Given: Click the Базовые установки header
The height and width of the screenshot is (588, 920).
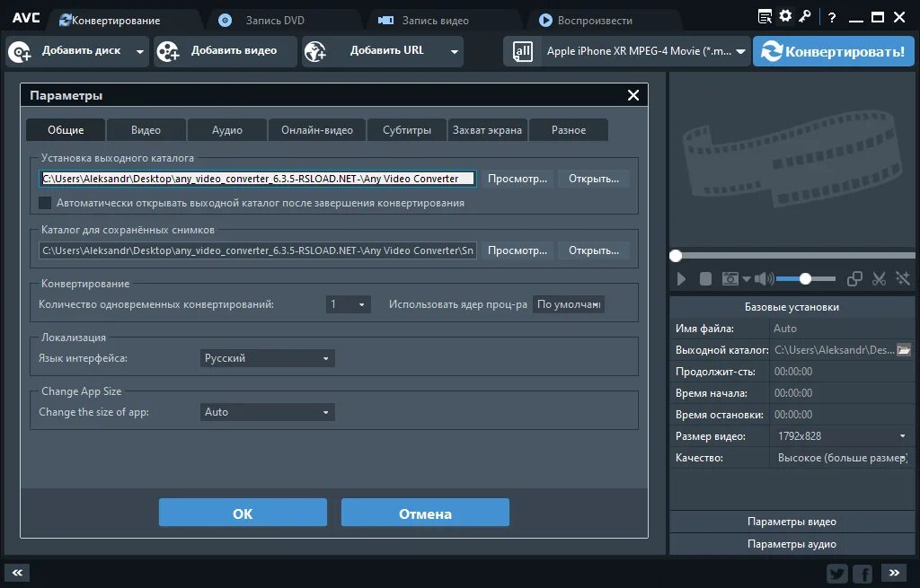Looking at the screenshot, I should [792, 307].
